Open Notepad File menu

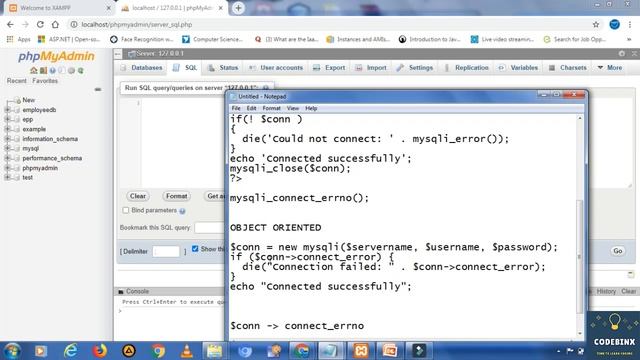tap(236, 109)
